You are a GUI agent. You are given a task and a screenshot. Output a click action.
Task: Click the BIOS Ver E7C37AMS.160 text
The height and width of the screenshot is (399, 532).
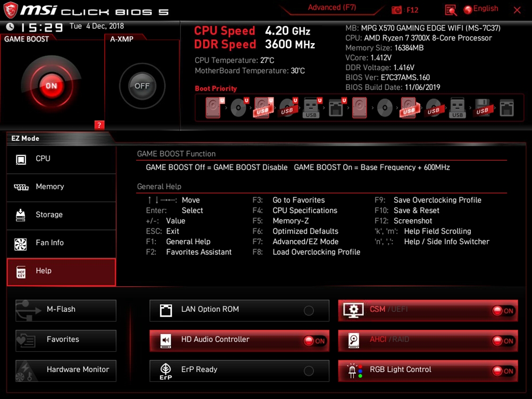point(388,77)
